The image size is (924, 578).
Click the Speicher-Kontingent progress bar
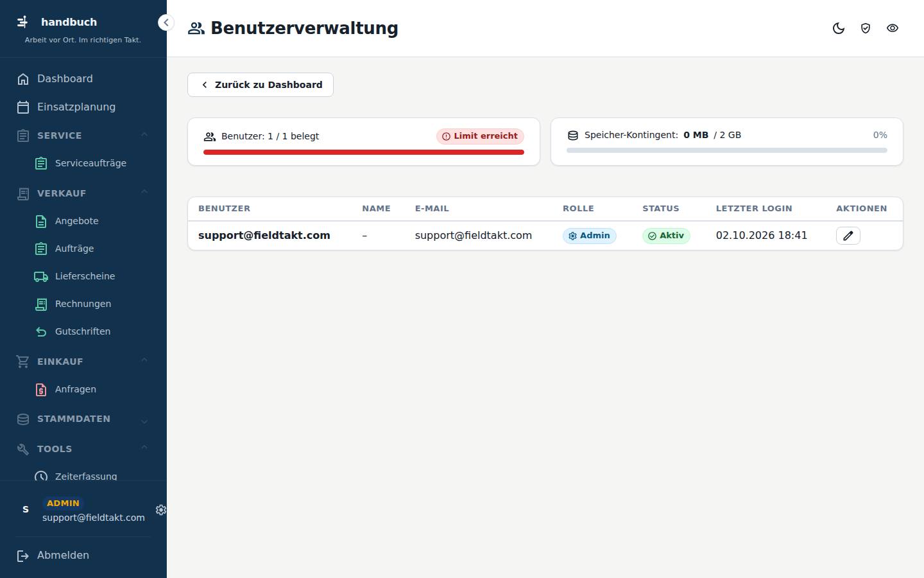(x=727, y=150)
